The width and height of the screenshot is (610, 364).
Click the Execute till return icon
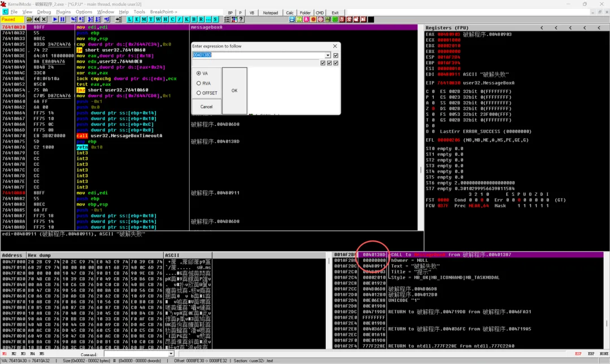(x=107, y=19)
